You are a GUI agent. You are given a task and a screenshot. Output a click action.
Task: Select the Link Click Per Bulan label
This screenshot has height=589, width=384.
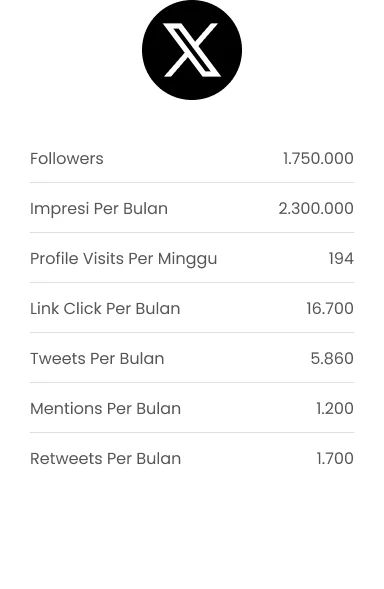105,308
